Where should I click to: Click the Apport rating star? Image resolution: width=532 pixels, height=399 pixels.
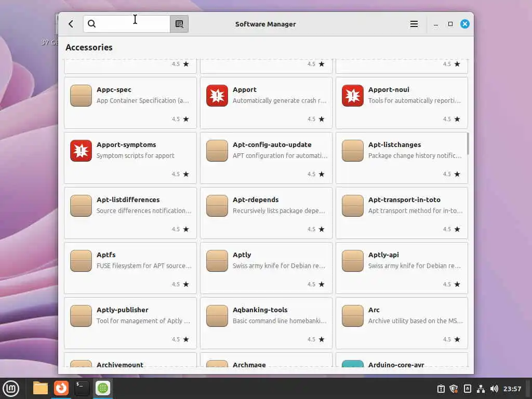[322, 119]
